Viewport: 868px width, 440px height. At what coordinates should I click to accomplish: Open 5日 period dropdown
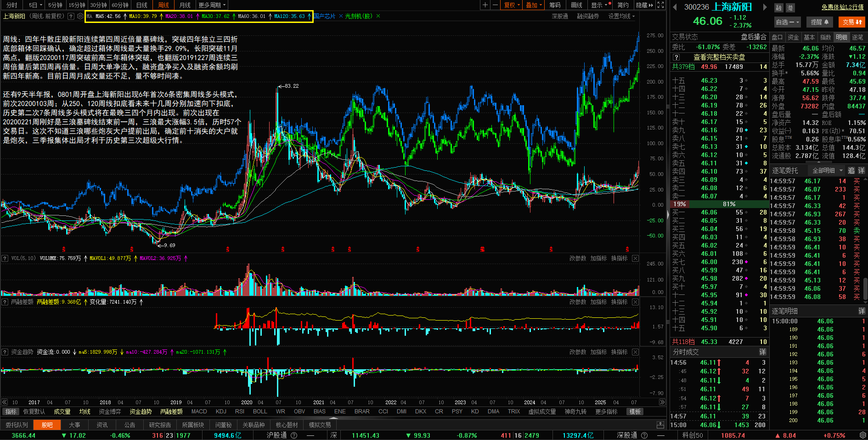click(35, 5)
